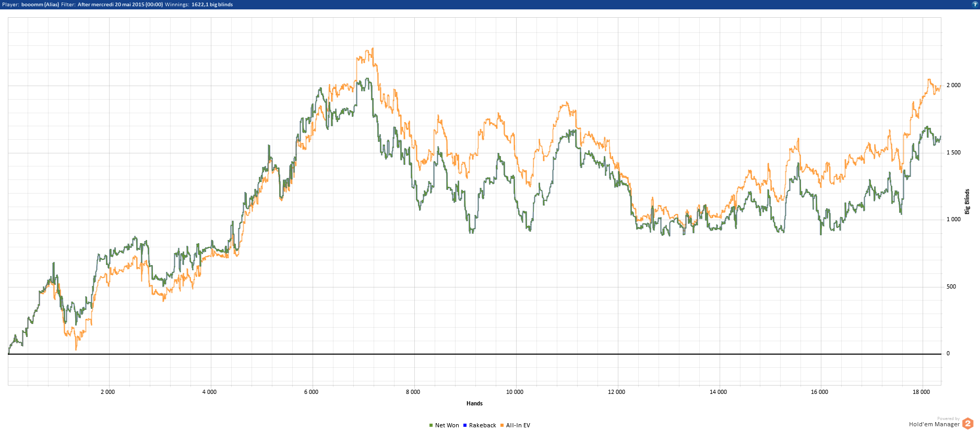Screen dimensions: 980x432
Task: Click the "16 000" hands axis label
Action: [819, 392]
